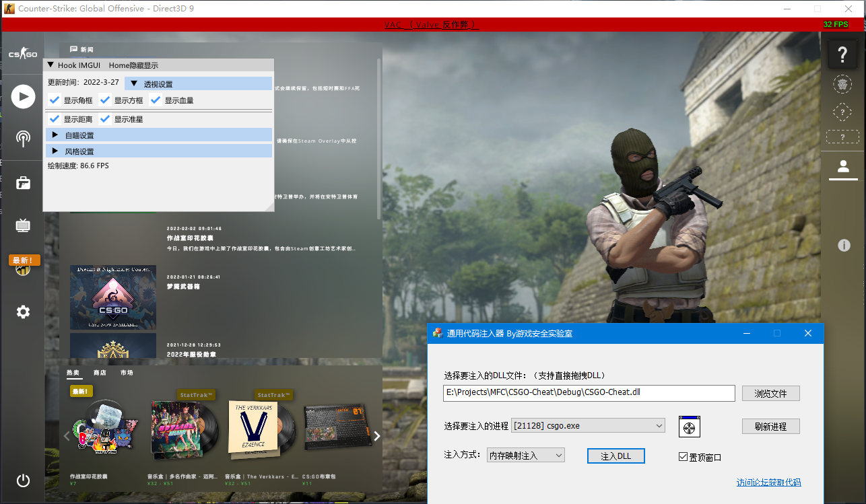Open the Play menu with the play icon
The image size is (866, 504).
tap(23, 96)
